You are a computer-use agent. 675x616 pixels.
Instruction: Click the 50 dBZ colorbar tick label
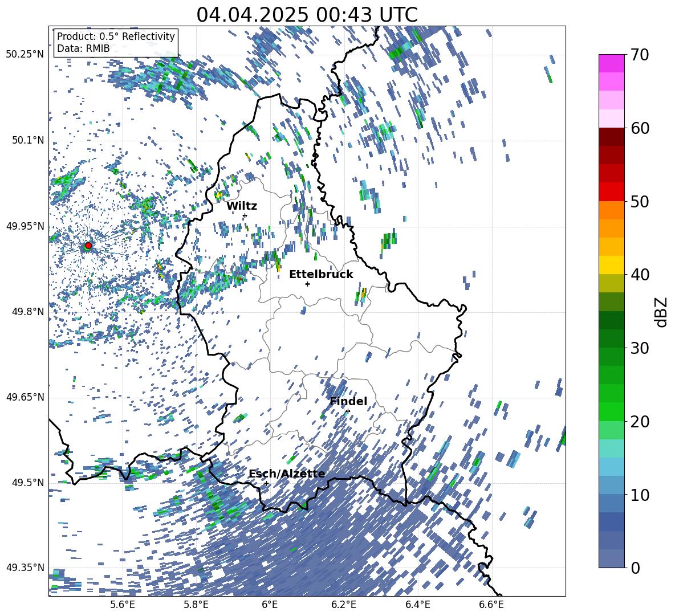coord(640,201)
